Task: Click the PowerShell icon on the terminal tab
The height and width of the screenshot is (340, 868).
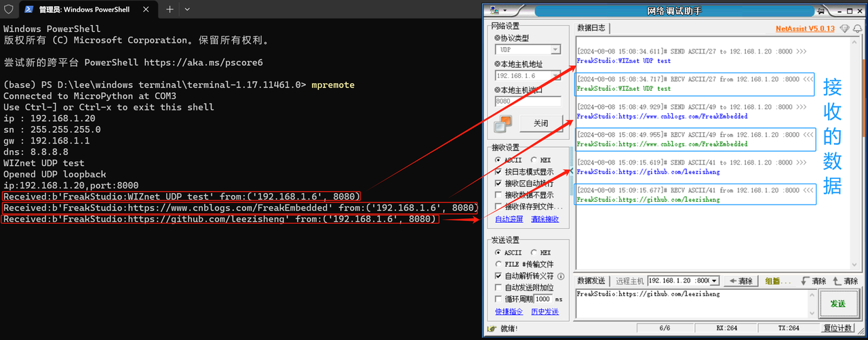Action: (28, 10)
